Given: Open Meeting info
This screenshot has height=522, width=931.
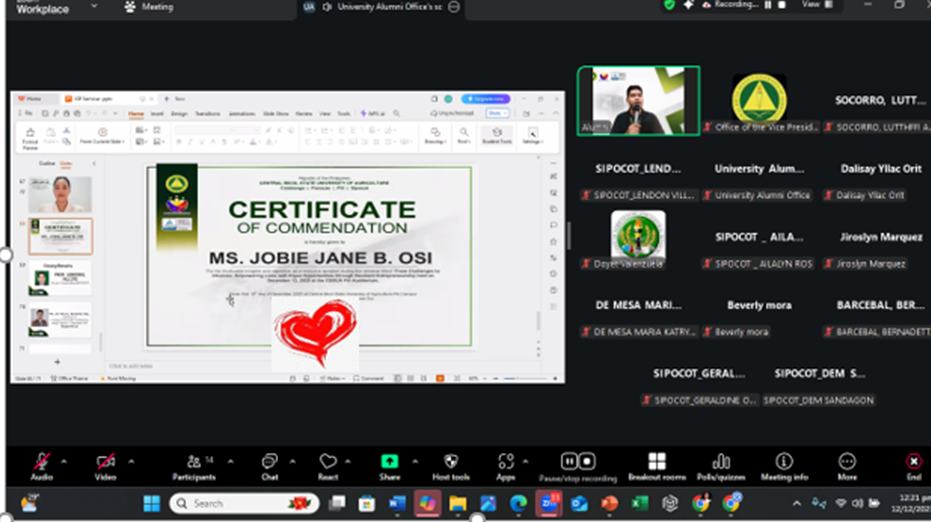Looking at the screenshot, I should (784, 463).
